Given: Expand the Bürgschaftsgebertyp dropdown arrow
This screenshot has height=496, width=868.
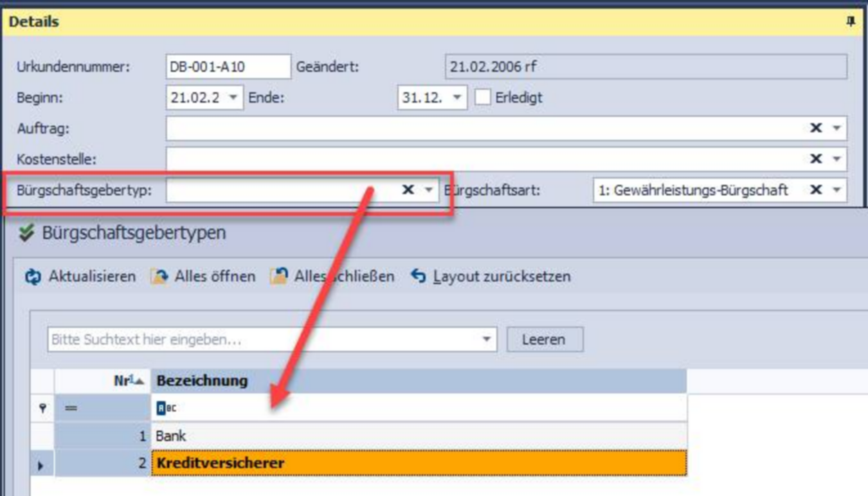Looking at the screenshot, I should click(x=429, y=190).
